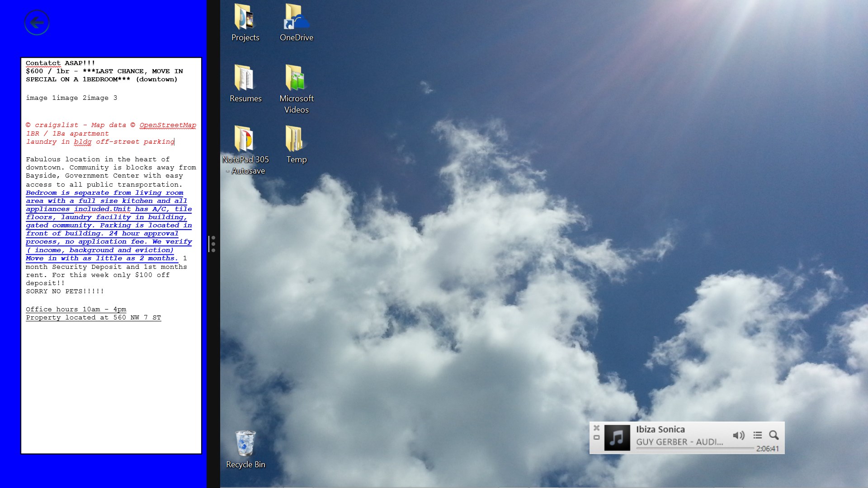Click the album art music note thumbnail
This screenshot has width=868, height=488.
pyautogui.click(x=617, y=437)
